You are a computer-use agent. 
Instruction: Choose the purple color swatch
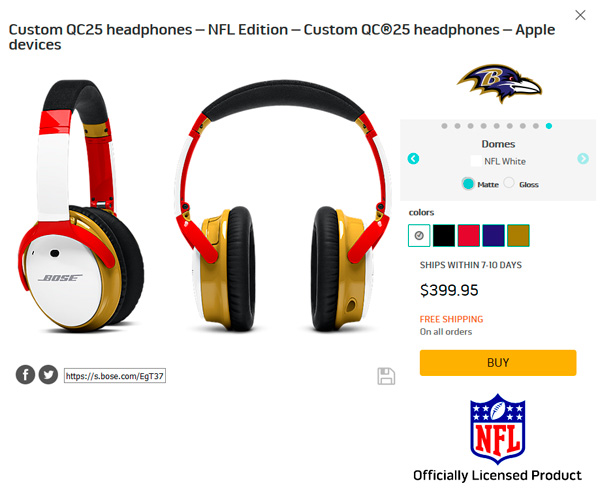coord(494,235)
